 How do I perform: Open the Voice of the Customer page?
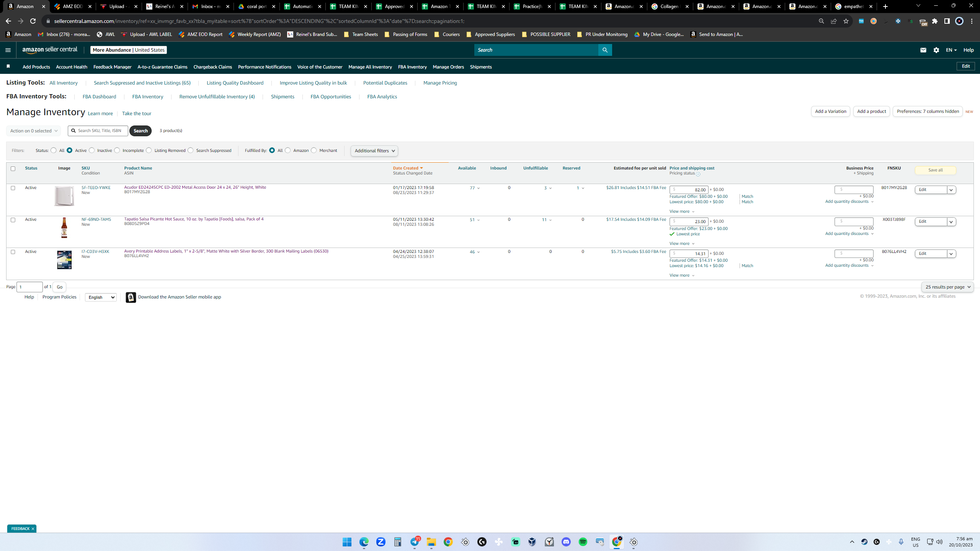click(x=320, y=67)
